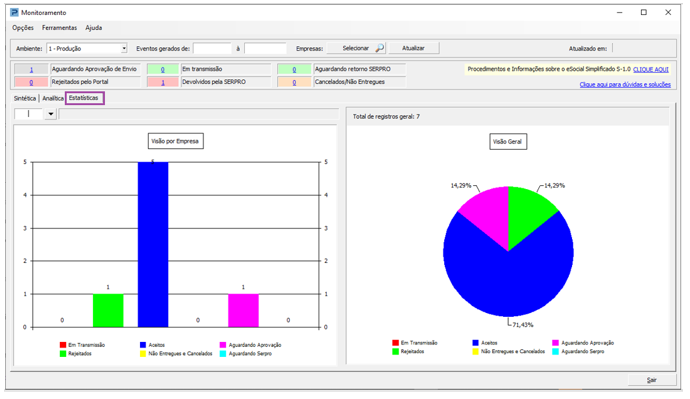Click the Sair button

point(651,380)
